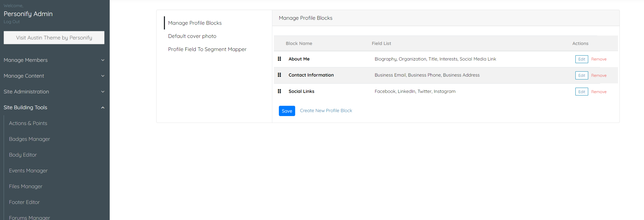Expand the Manage Members chevron
Screen dimensions: 644x220
tap(103, 60)
